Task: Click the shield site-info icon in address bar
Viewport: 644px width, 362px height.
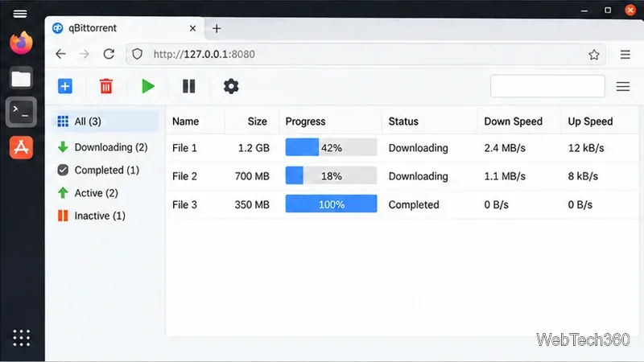Action: [x=137, y=54]
